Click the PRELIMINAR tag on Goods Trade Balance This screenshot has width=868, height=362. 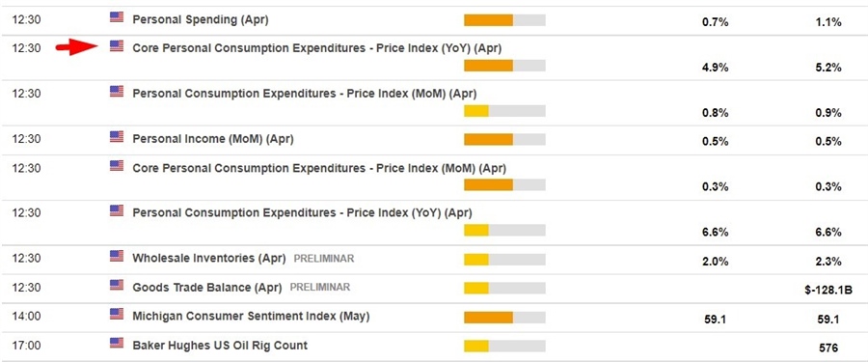(320, 288)
